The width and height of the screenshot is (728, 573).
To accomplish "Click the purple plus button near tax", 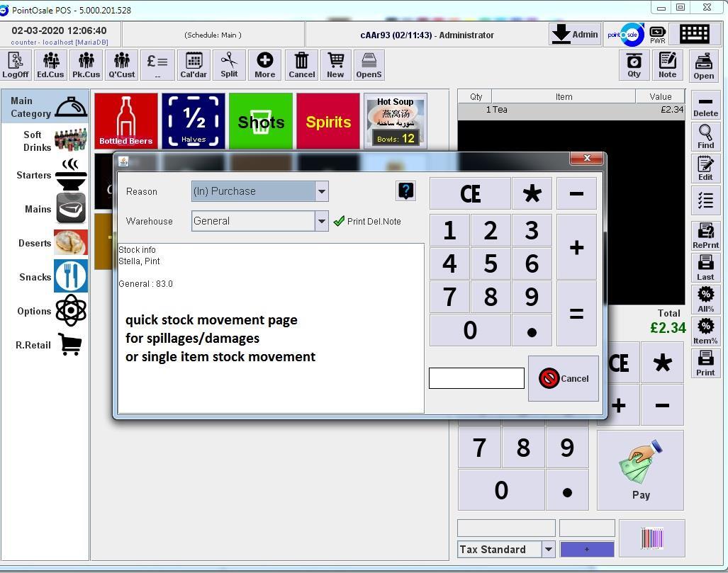I will 587,550.
